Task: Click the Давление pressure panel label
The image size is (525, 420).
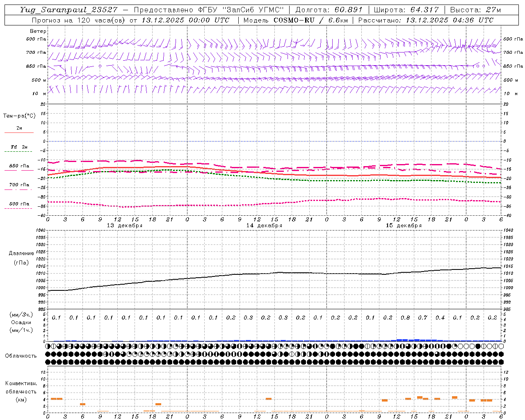Action: point(21,253)
